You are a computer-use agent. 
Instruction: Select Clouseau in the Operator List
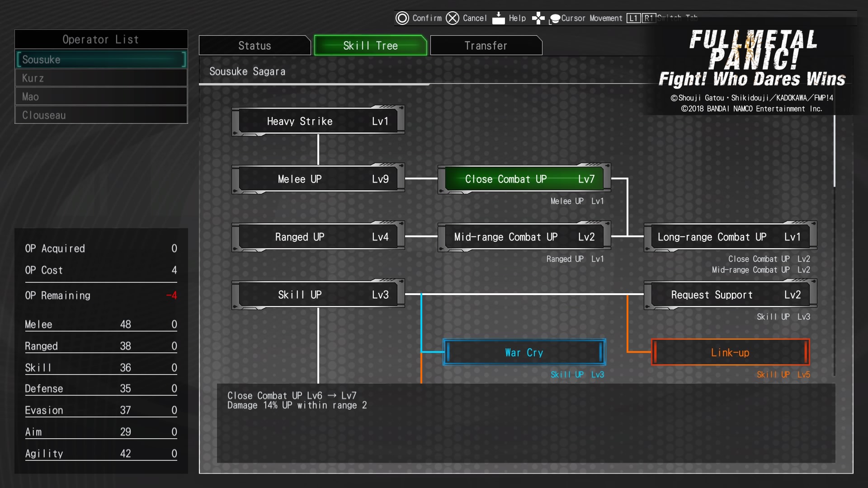point(101,115)
